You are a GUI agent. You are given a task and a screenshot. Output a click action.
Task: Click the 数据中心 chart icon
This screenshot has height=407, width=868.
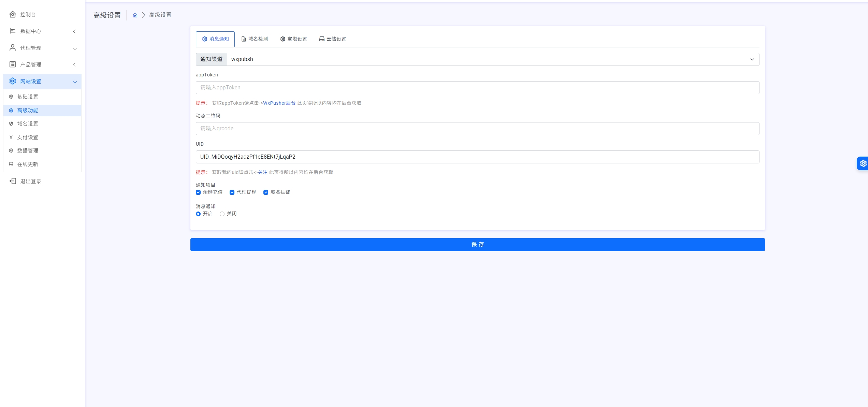point(13,31)
